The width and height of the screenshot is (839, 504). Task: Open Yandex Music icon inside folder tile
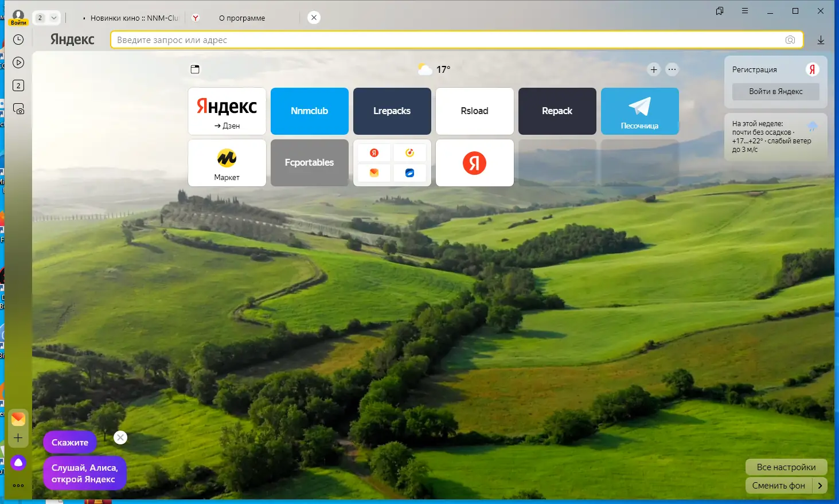409,153
